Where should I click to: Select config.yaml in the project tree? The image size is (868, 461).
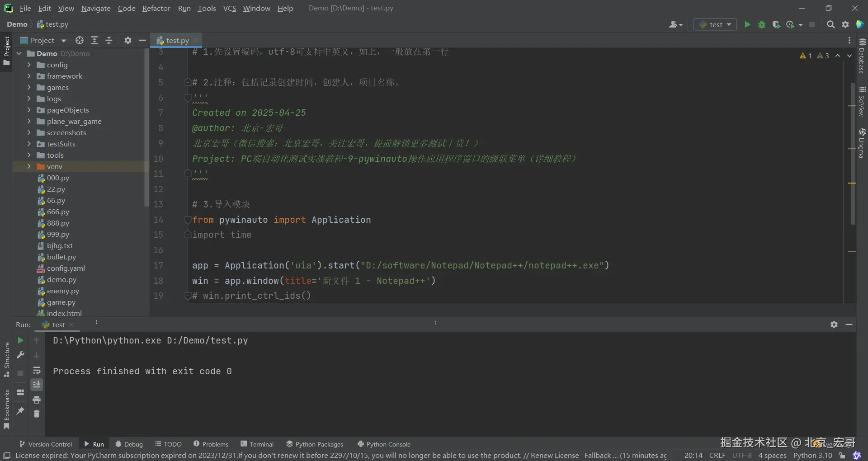(66, 268)
